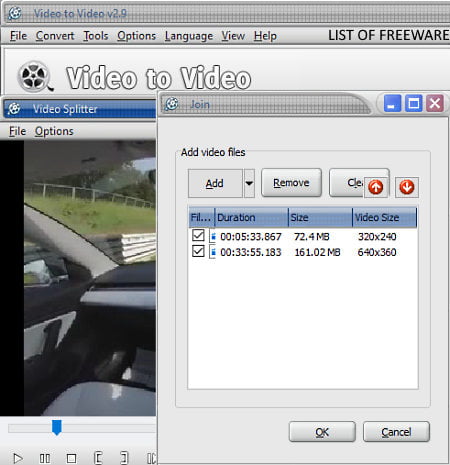Minimize the Join dialog
This screenshot has height=465, width=450.
pos(392,103)
